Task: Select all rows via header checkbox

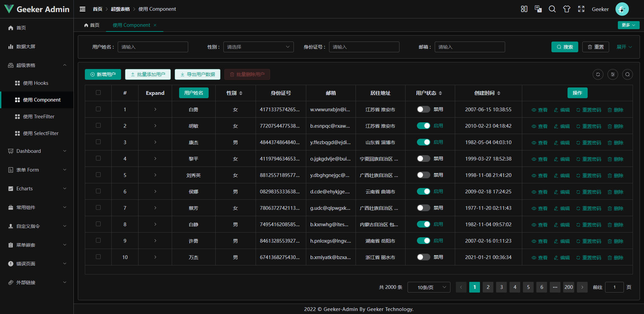Action: [x=98, y=92]
